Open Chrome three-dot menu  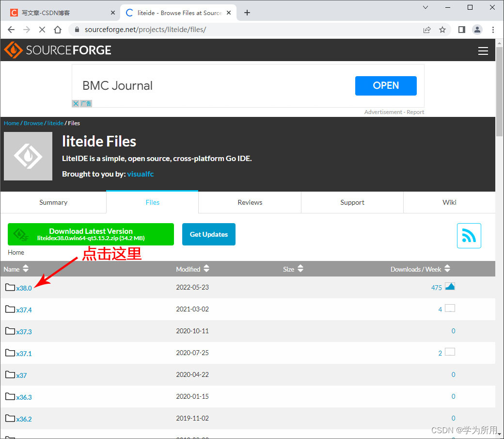click(x=493, y=30)
